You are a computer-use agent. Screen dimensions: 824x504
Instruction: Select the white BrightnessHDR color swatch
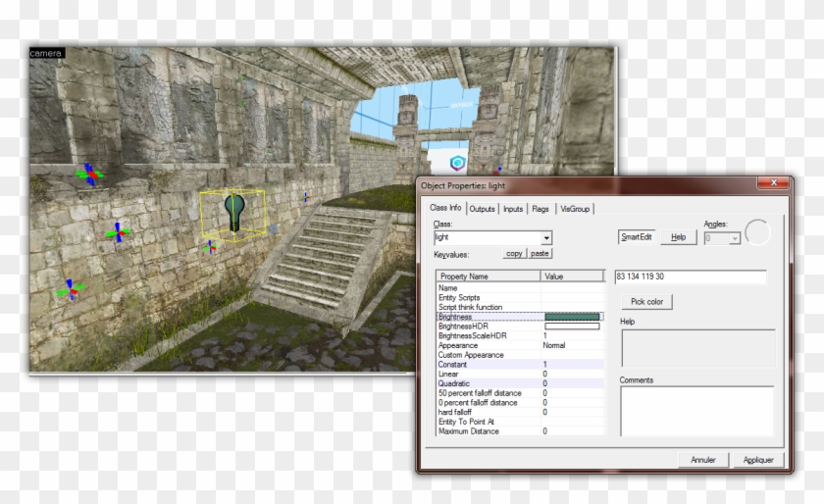click(x=571, y=327)
